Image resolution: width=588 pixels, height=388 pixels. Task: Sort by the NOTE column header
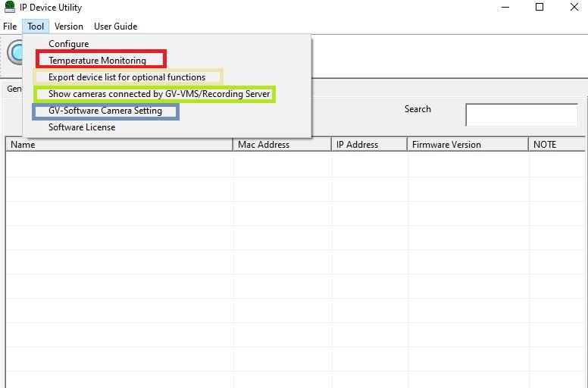[x=556, y=145]
